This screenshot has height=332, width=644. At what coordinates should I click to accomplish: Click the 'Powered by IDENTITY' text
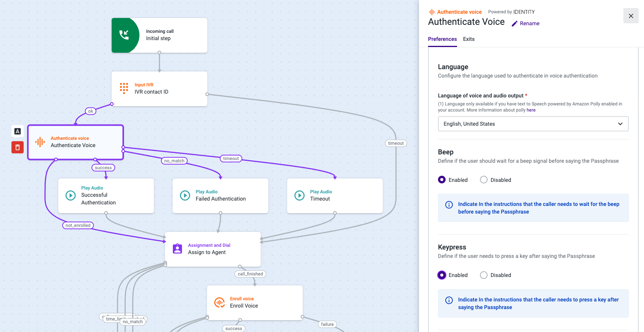click(x=511, y=12)
